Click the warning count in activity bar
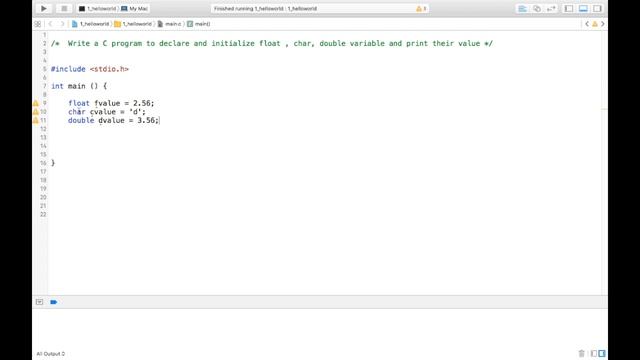This screenshot has width=640, height=360. 421,9
